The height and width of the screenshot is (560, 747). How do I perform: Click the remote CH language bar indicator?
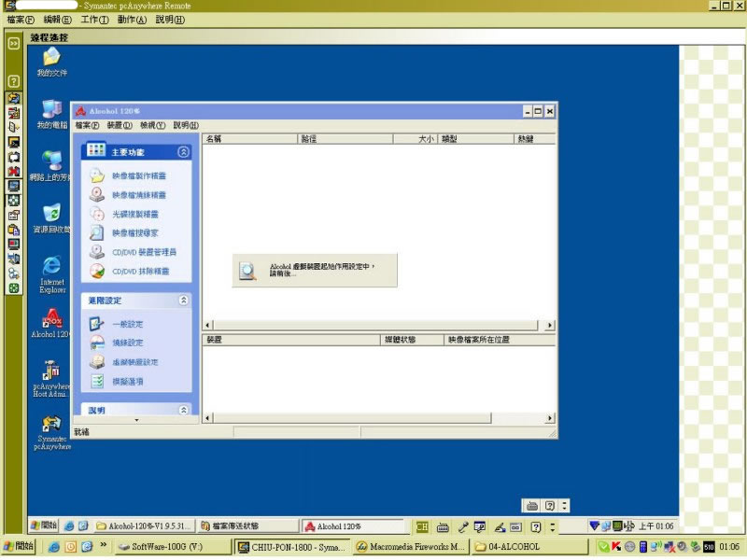pyautogui.click(x=422, y=526)
